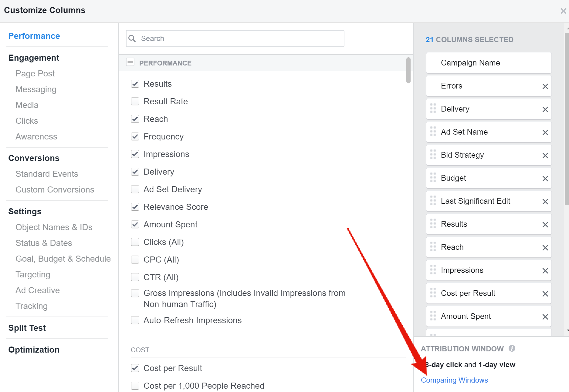Go to Object Names & IDs
The image size is (569, 392).
54,227
